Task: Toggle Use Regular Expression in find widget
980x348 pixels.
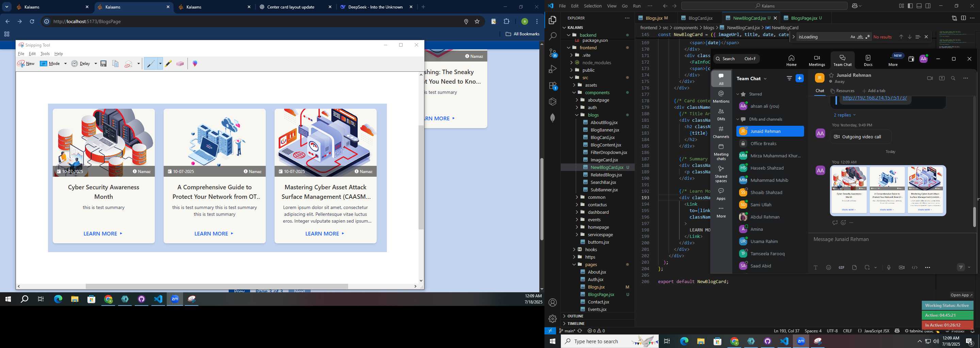Action: [x=868, y=37]
